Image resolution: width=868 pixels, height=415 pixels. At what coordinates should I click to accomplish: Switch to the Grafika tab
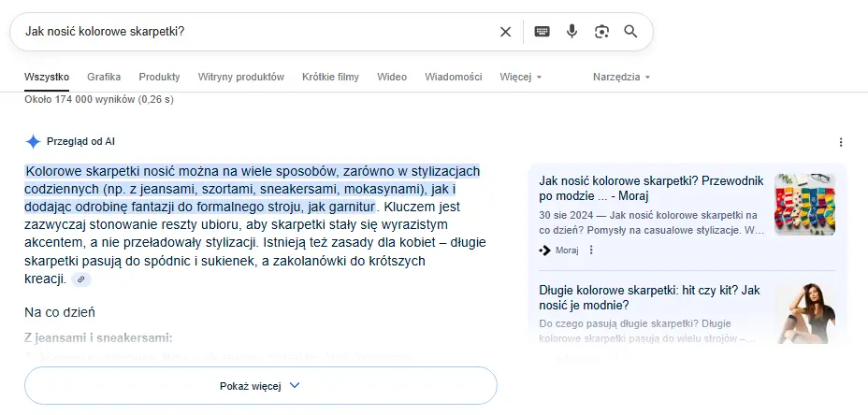[x=104, y=77]
